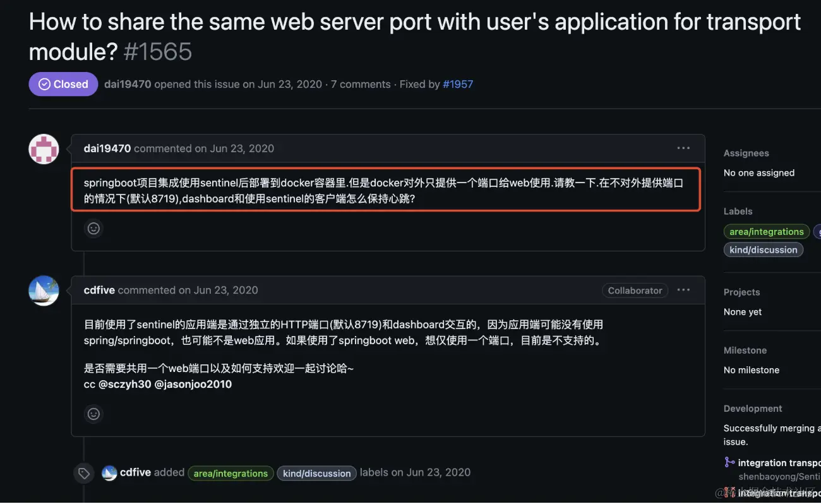
Task: Click cdfive's small avatar in labels event
Action: pos(109,473)
